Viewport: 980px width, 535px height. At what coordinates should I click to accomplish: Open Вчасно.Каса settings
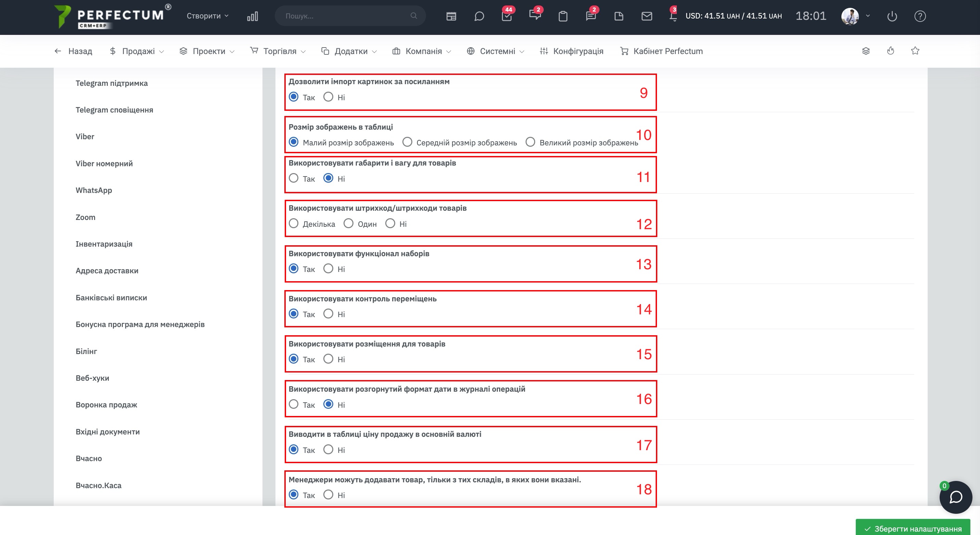(x=98, y=485)
